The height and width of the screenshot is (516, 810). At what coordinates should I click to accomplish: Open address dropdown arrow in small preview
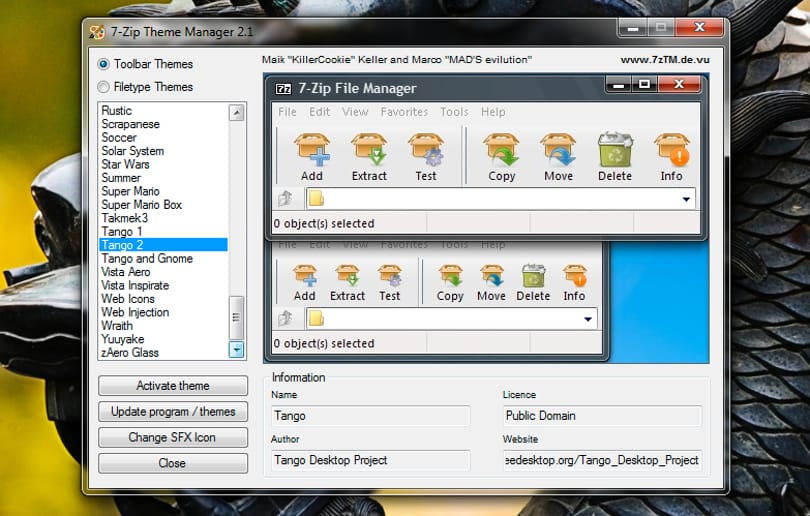(x=588, y=319)
